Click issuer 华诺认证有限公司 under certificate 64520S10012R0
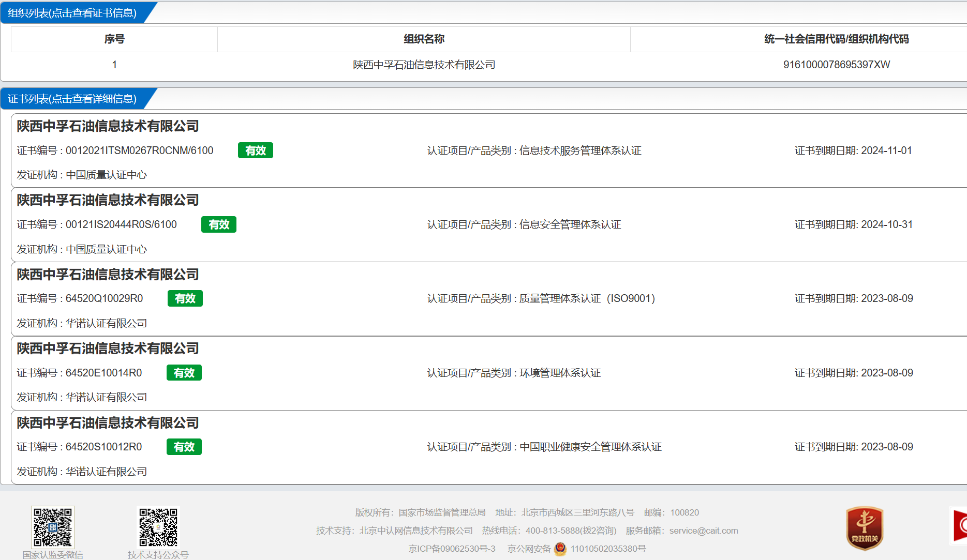967x560 pixels. tap(107, 472)
